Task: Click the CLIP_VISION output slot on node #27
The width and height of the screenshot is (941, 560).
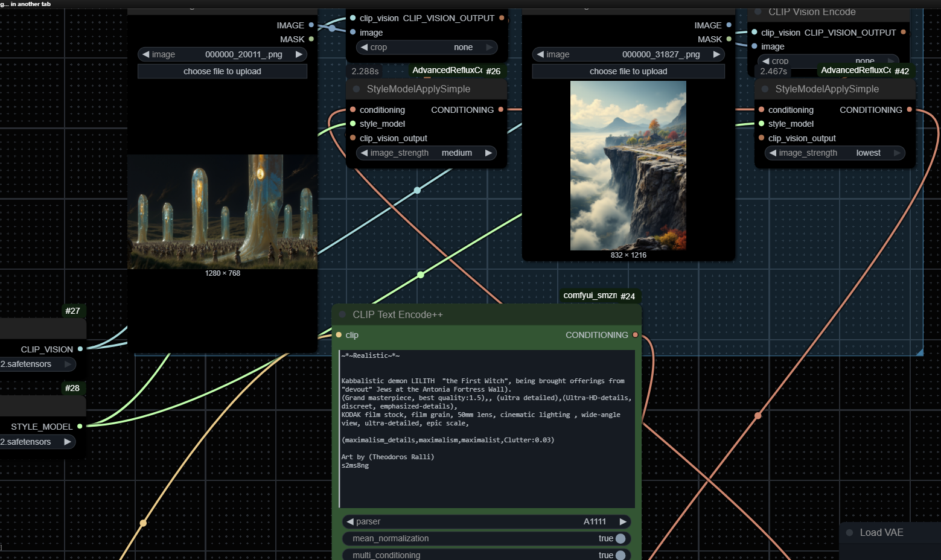Action: pyautogui.click(x=80, y=349)
